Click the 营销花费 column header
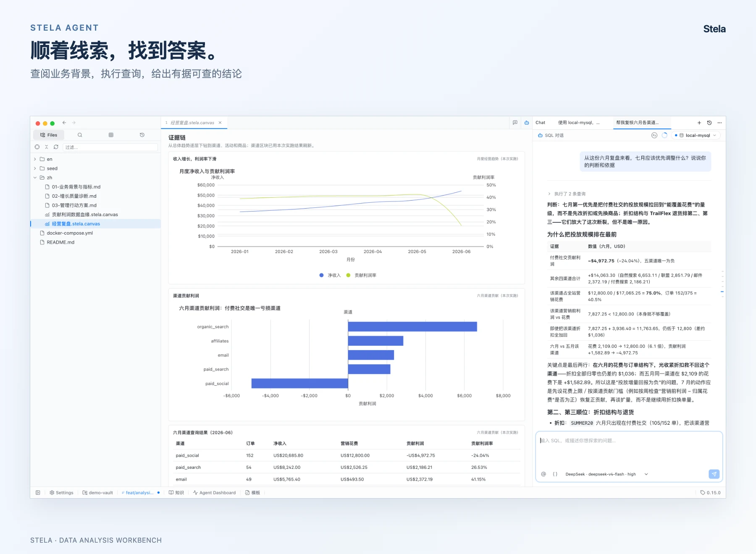The width and height of the screenshot is (756, 554). (349, 443)
